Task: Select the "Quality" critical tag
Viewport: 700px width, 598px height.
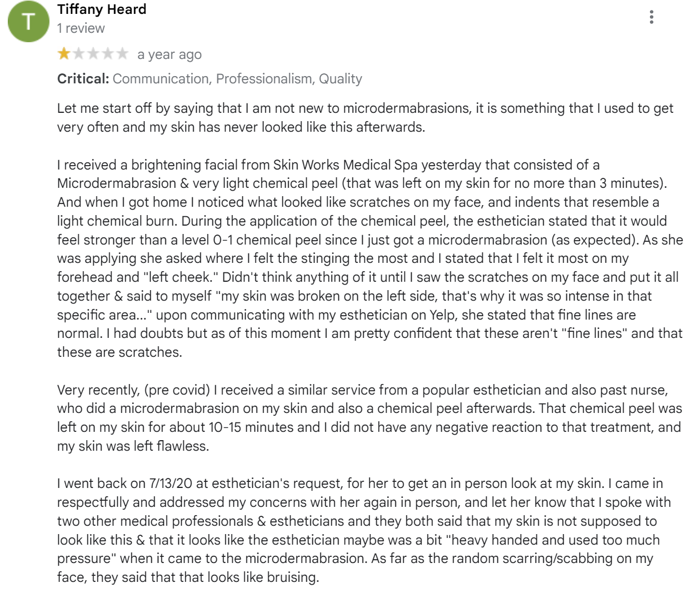Action: 340,79
